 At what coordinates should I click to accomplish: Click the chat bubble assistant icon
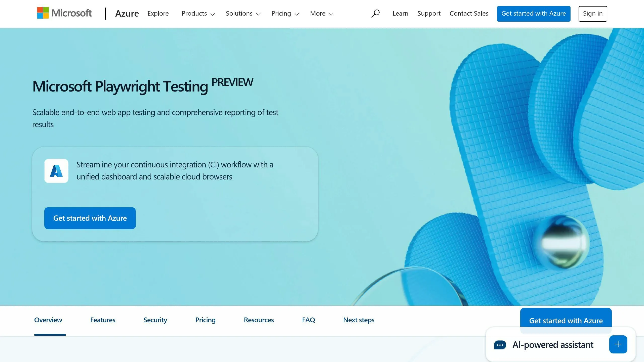pyautogui.click(x=500, y=345)
